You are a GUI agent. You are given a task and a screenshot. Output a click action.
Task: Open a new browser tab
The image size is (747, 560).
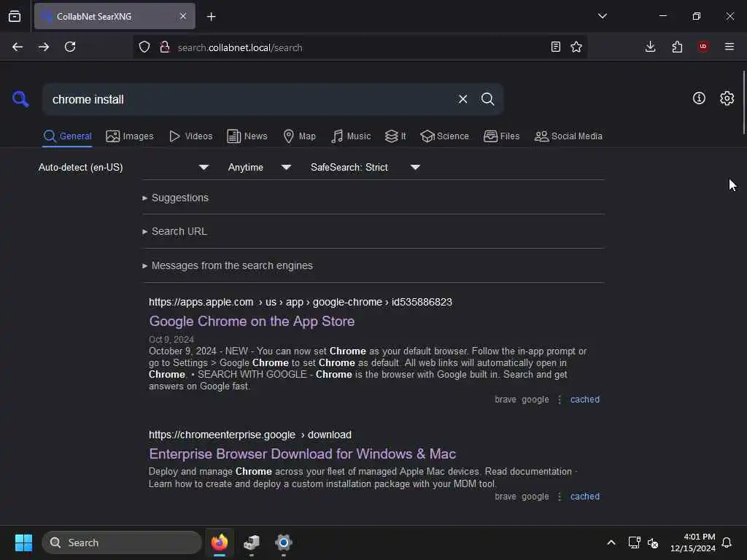(x=211, y=17)
